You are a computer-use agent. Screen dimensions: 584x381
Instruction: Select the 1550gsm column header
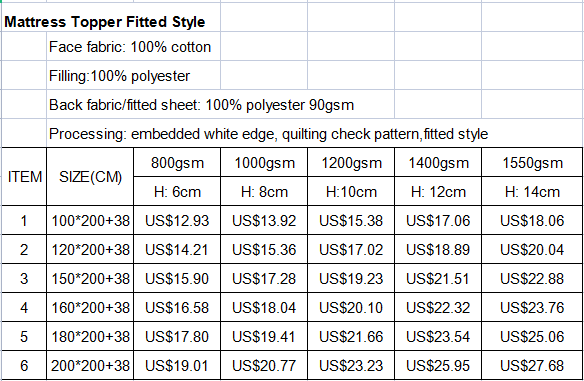(532, 162)
